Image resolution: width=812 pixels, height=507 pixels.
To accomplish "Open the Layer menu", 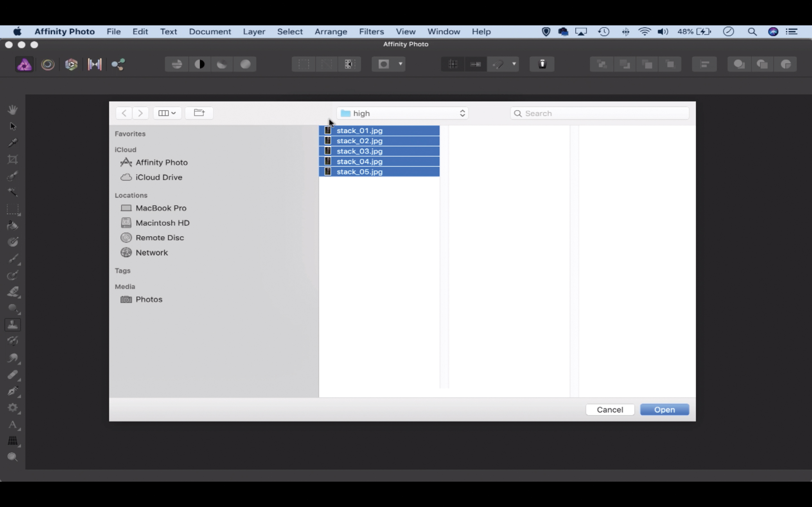I will (254, 32).
